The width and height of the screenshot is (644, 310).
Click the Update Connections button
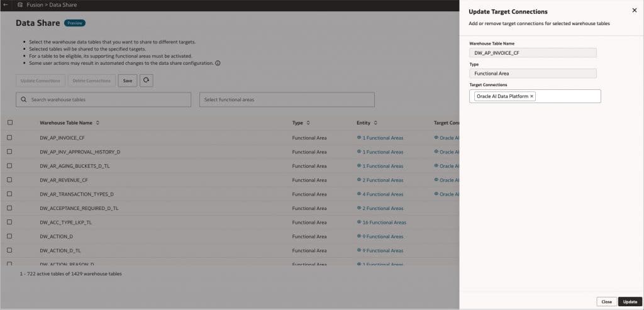tap(40, 80)
